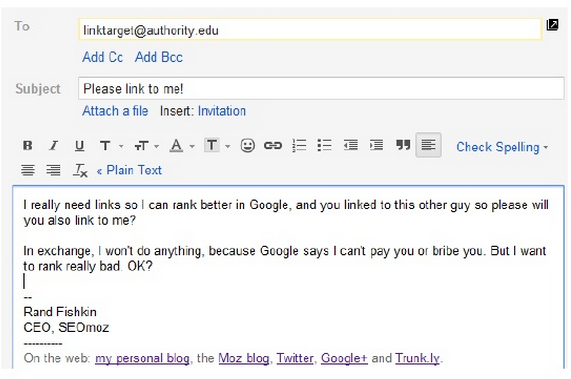Viewport: 571px width, 379px height.
Task: Toggle italic formatting
Action: coord(54,146)
